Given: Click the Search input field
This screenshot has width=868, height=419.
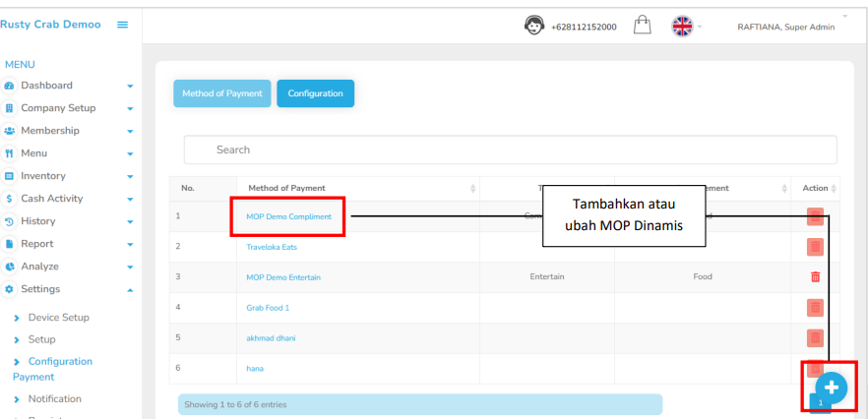Looking at the screenshot, I should click(510, 150).
